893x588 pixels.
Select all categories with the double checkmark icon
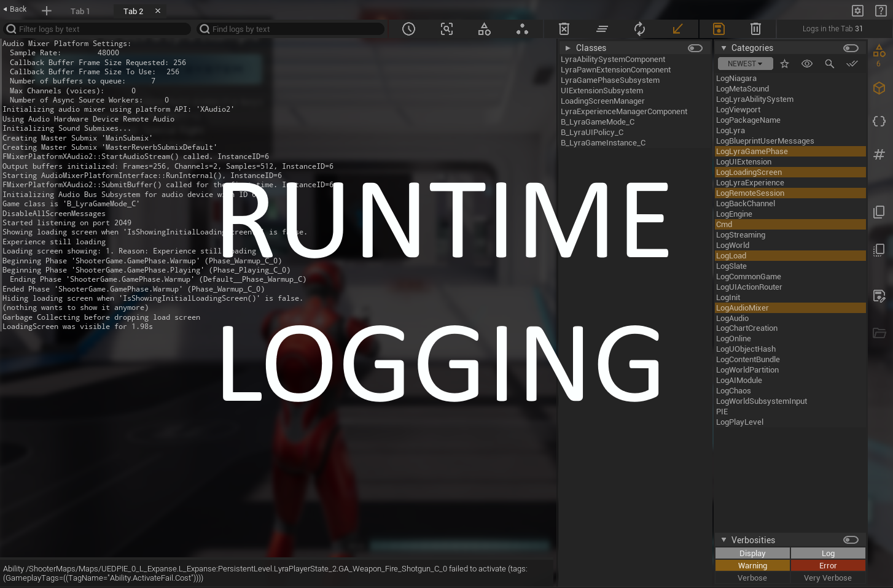tap(852, 63)
